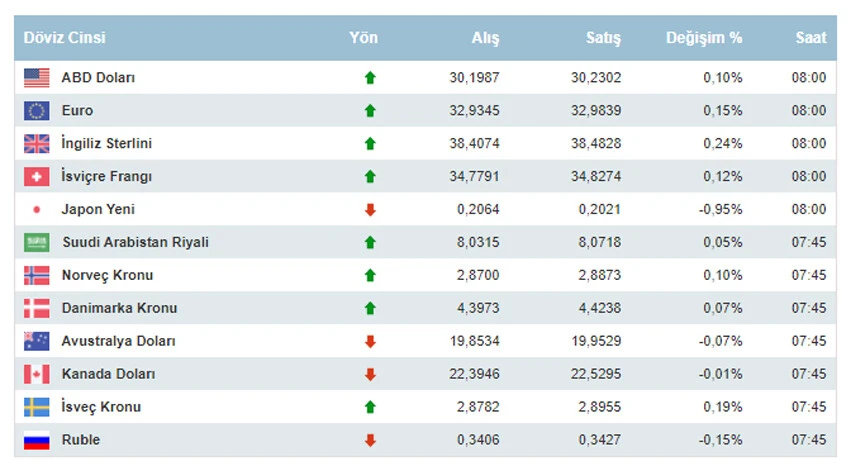
Task: Click the green up arrow for Euro
Action: point(370,111)
